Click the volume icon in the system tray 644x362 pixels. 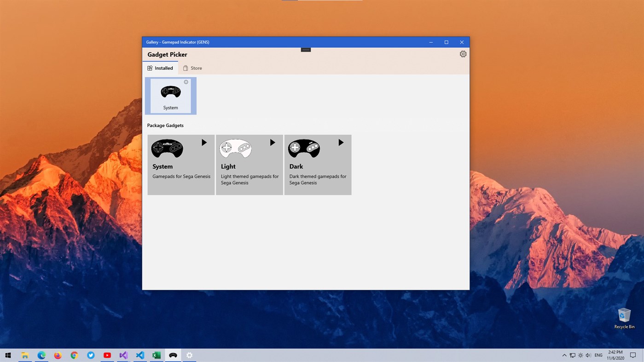pyautogui.click(x=588, y=355)
